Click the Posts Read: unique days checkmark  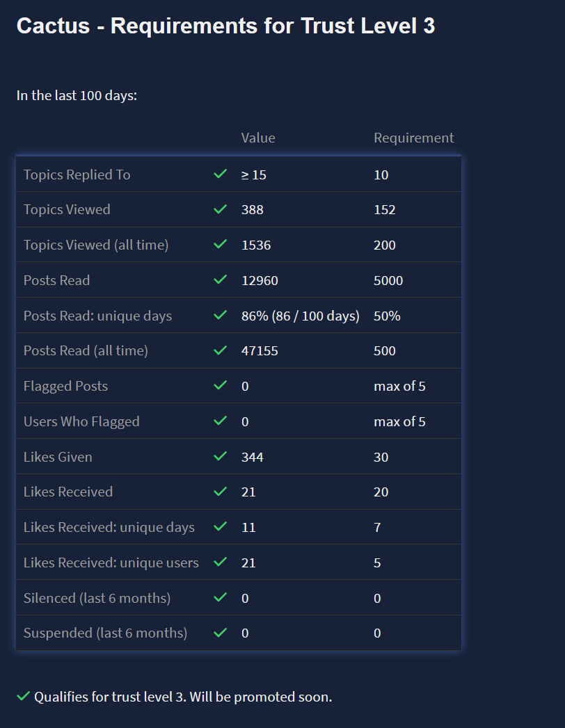221,316
